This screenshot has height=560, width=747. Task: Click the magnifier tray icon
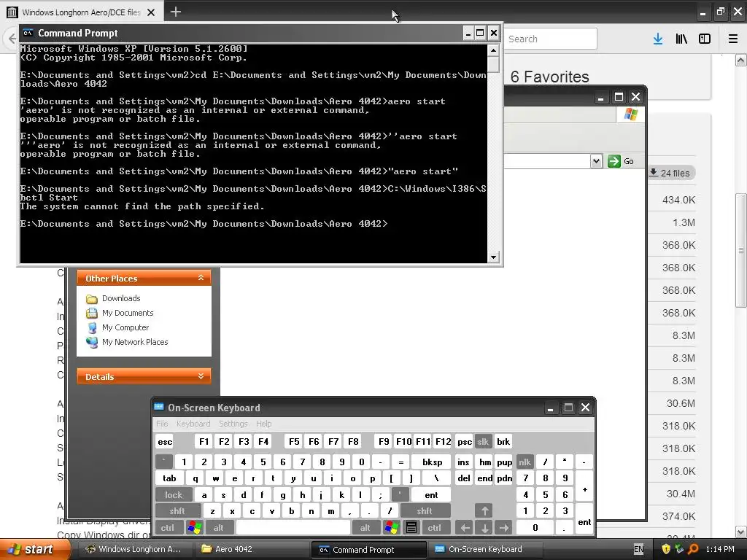[x=693, y=549]
